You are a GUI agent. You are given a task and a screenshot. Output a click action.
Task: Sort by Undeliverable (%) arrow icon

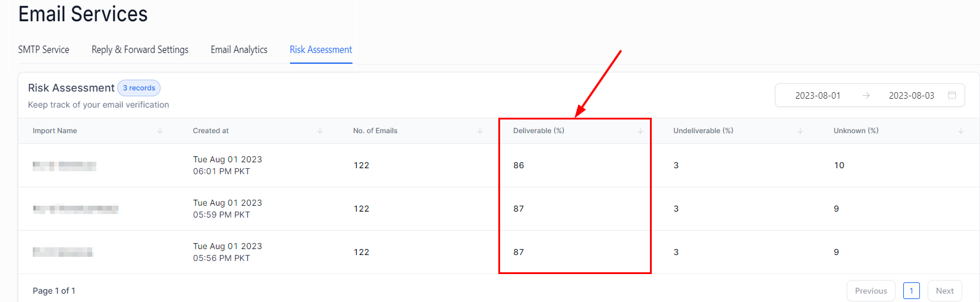click(800, 131)
